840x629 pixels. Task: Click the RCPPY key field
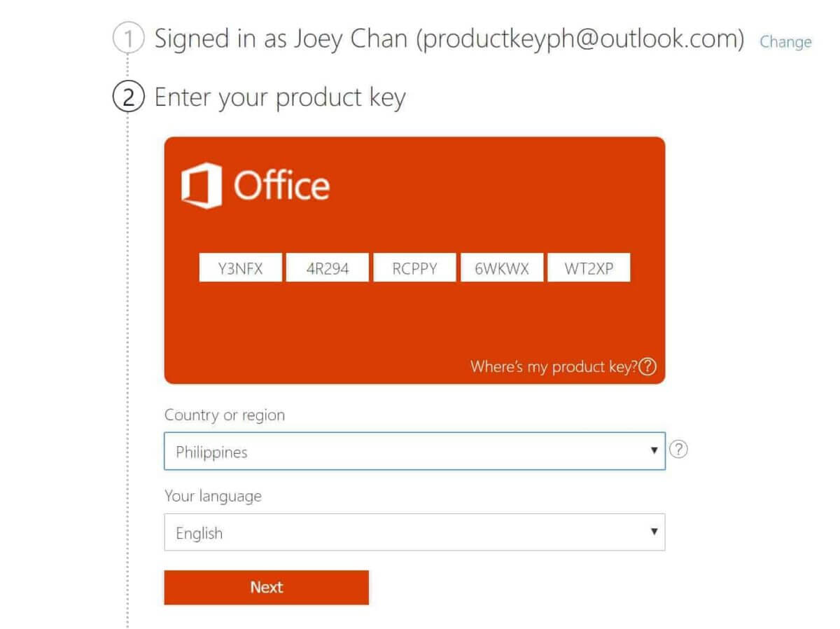[414, 267]
